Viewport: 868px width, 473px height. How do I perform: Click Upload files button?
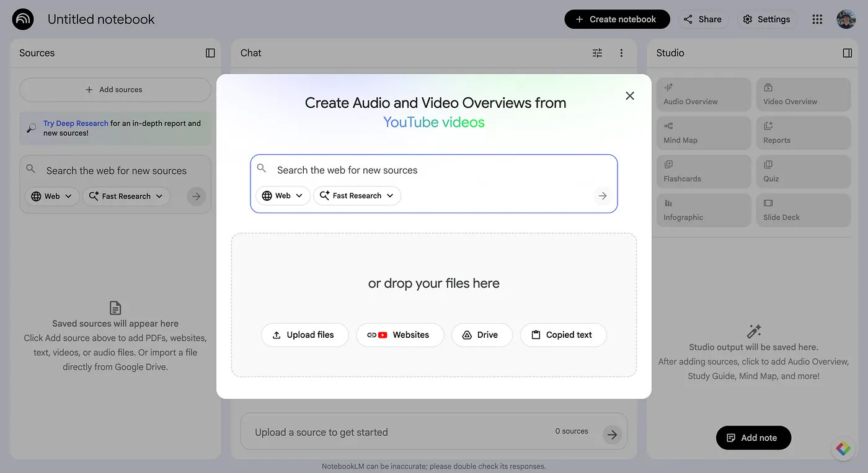click(x=304, y=335)
